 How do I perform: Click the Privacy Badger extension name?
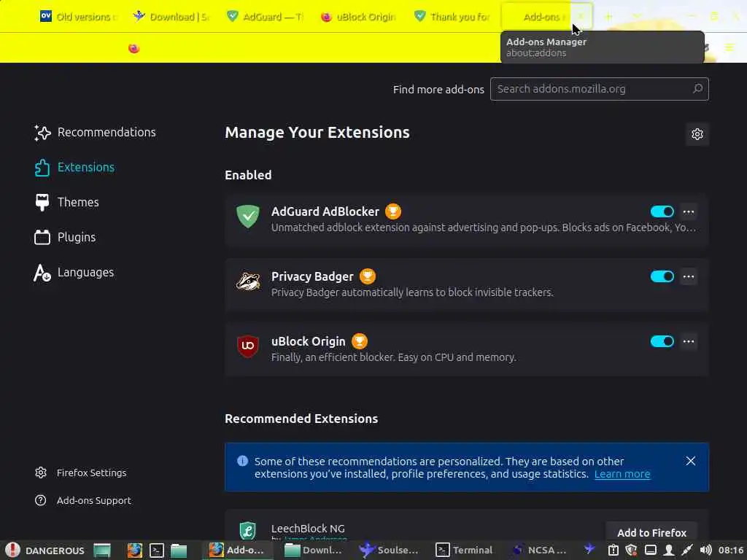pos(312,276)
